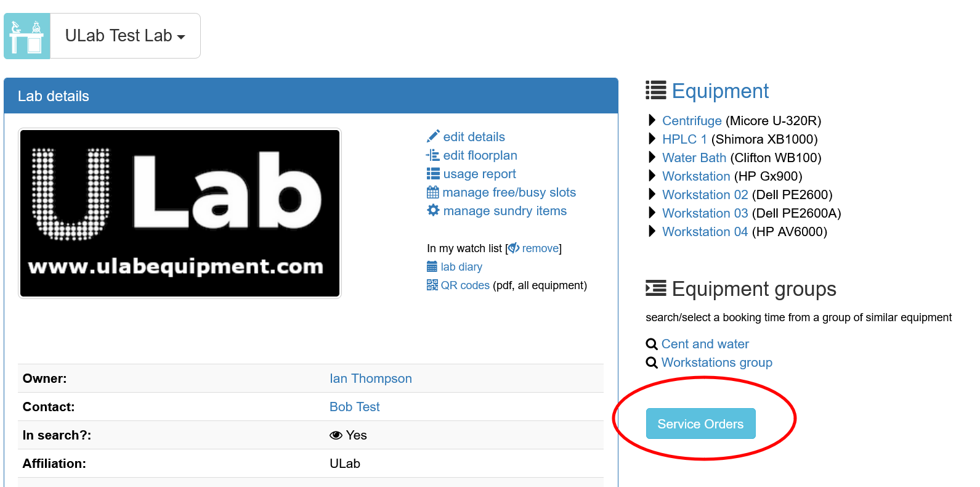Expand the HPLC 1 triangle arrow
980x487 pixels.
pyautogui.click(x=652, y=139)
